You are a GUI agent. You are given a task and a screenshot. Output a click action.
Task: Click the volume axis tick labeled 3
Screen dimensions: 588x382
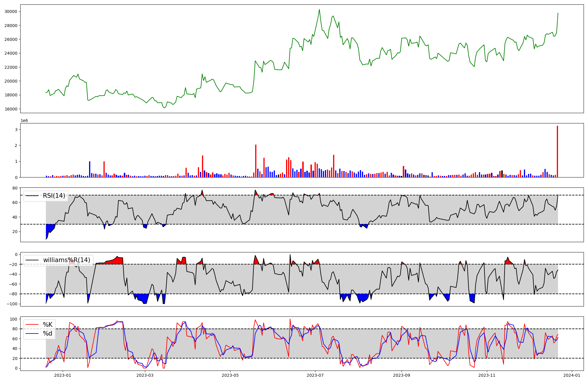coord(16,130)
